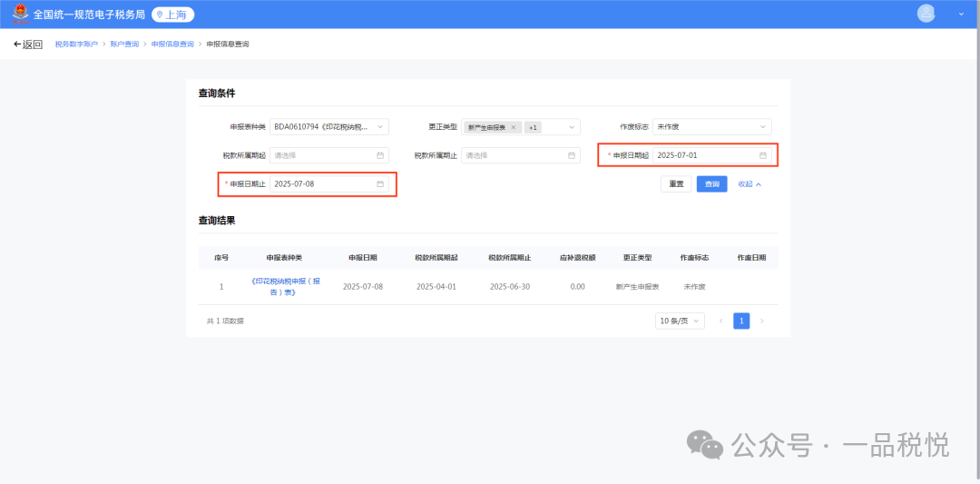This screenshot has height=484, width=980.
Task: Expand the account menu arrow beside avatar
Action: [962, 14]
